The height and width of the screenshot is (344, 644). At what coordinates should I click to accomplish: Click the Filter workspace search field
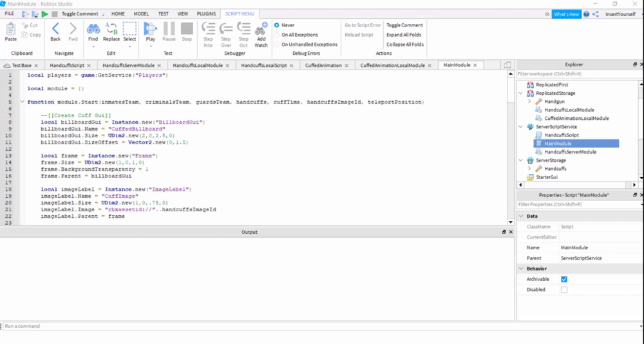pyautogui.click(x=578, y=74)
